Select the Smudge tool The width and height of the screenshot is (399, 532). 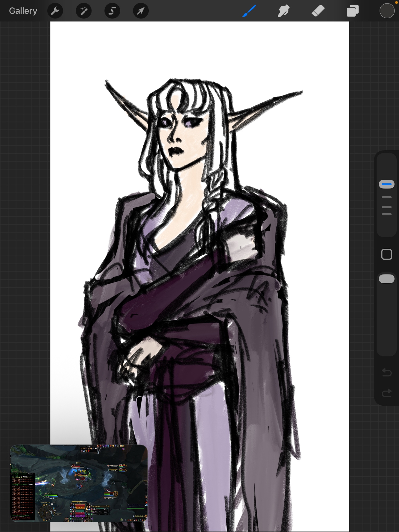(284, 11)
